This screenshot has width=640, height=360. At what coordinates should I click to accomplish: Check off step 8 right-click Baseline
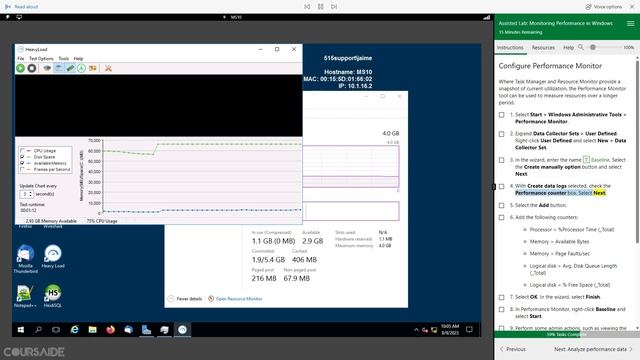point(502,309)
